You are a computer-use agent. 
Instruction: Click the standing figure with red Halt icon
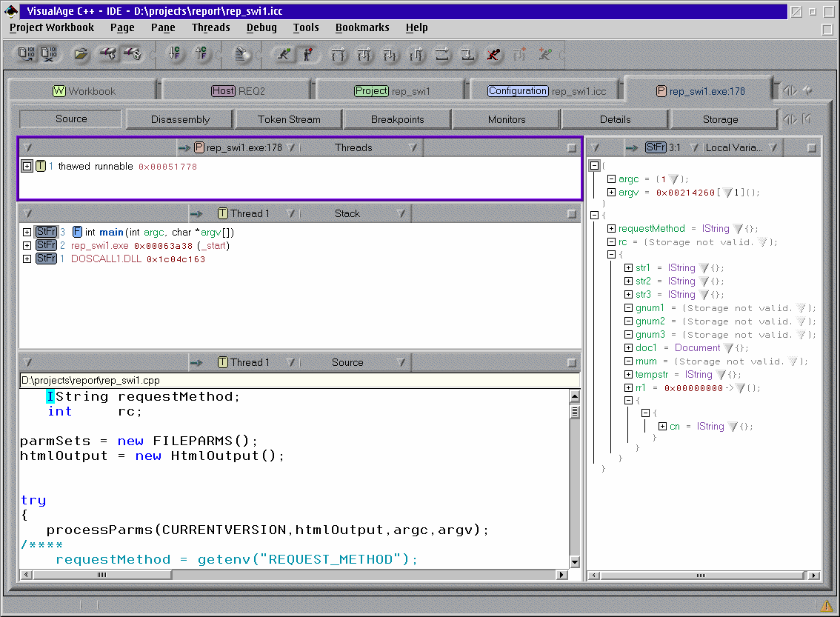point(308,54)
